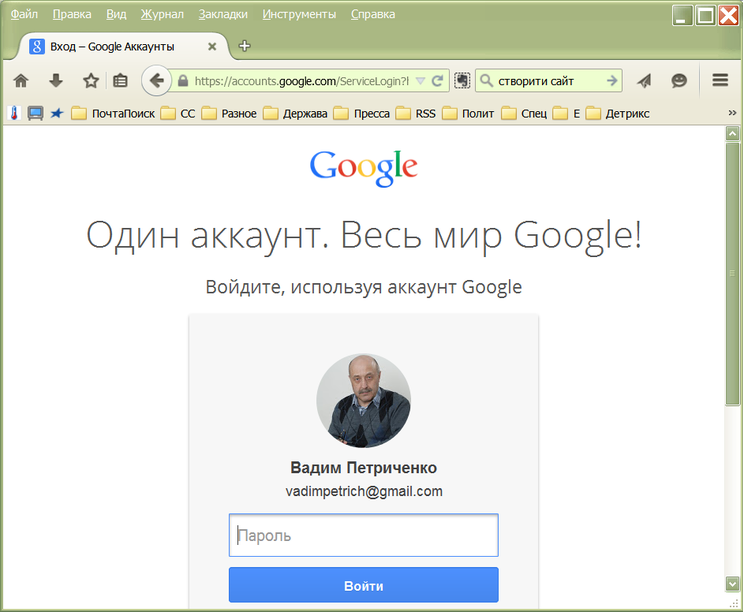This screenshot has width=743, height=612.
Task: Open a new tab with plus icon
Action: (245, 46)
